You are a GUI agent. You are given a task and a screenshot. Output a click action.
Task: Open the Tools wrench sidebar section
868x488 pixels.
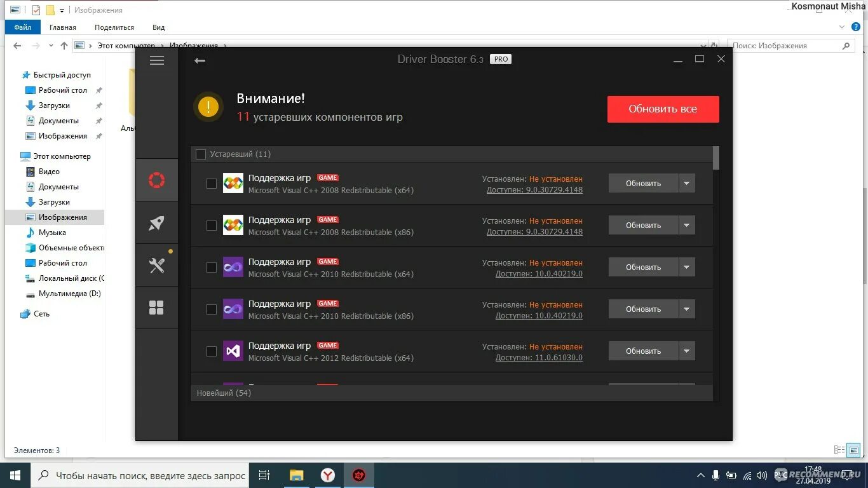(x=157, y=266)
